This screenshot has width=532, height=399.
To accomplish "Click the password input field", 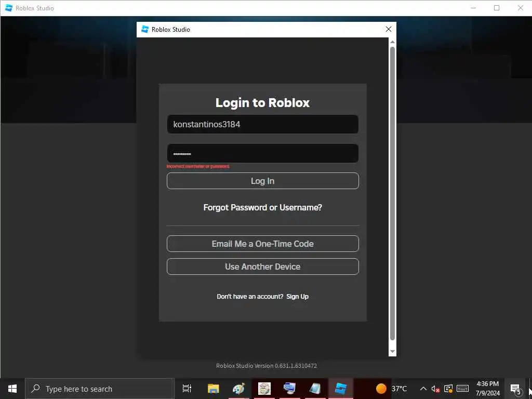I will click(x=262, y=153).
